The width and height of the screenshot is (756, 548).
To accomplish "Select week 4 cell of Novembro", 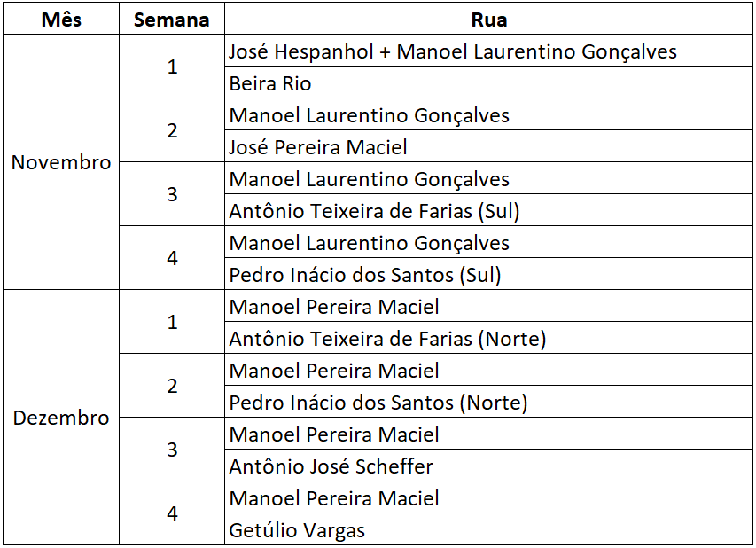I will [x=172, y=258].
